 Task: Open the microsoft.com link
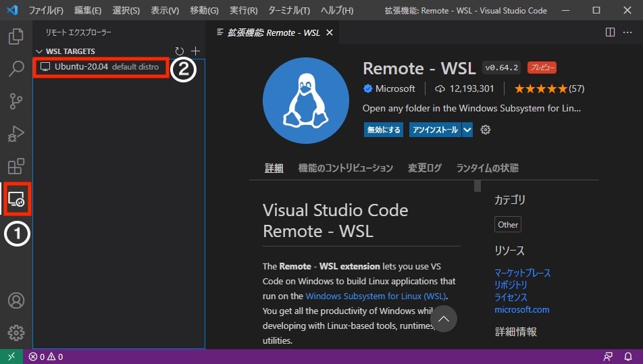521,310
